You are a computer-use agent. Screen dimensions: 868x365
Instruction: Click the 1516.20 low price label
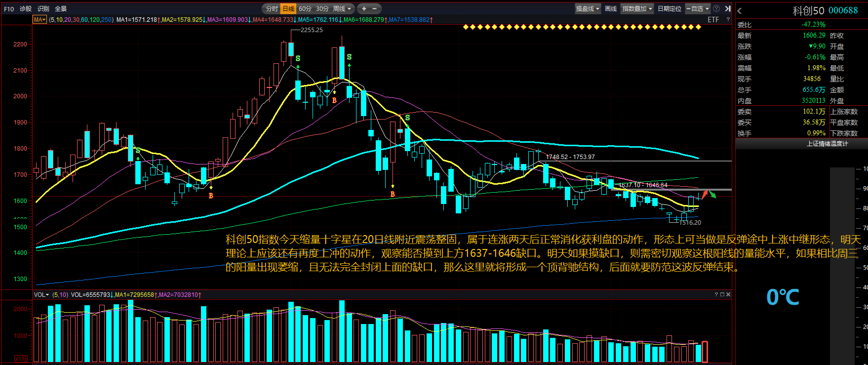point(690,223)
